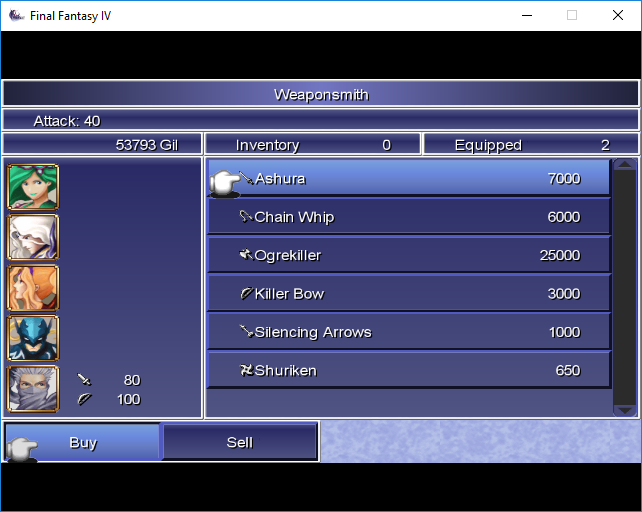
Task: Click the 6000 price for Chain Whip
Action: coord(564,217)
